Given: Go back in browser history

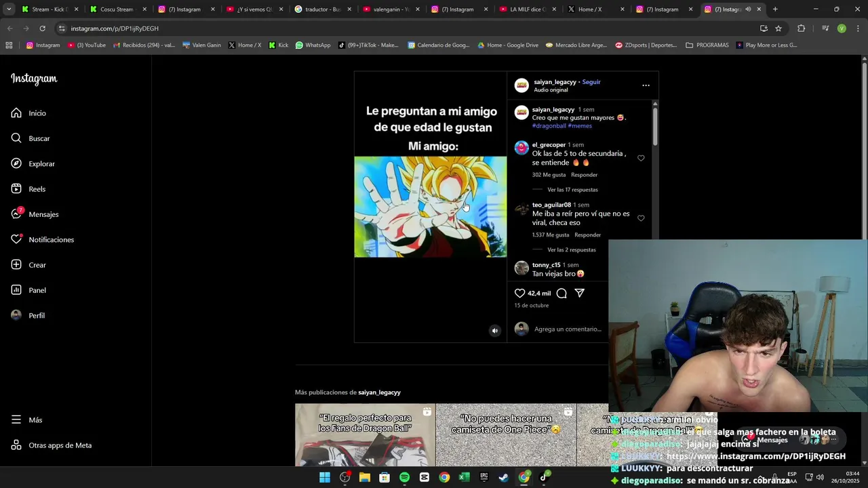Looking at the screenshot, I should (9, 28).
